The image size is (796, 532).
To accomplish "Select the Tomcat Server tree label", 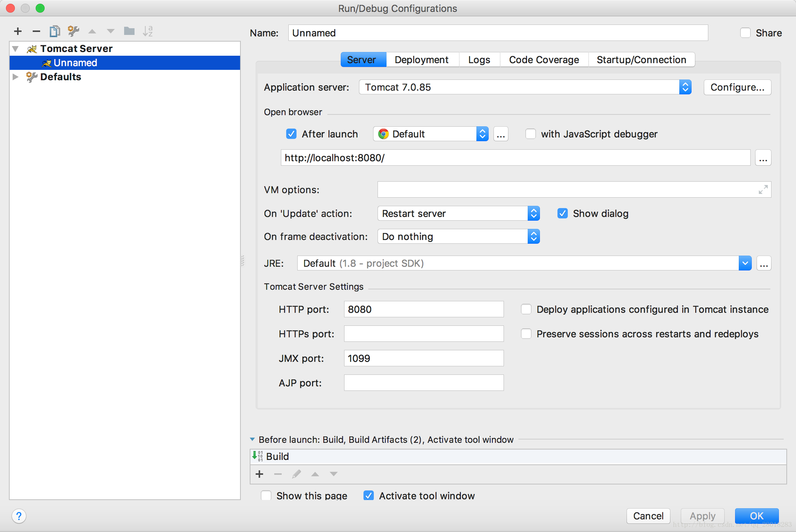I will point(76,49).
